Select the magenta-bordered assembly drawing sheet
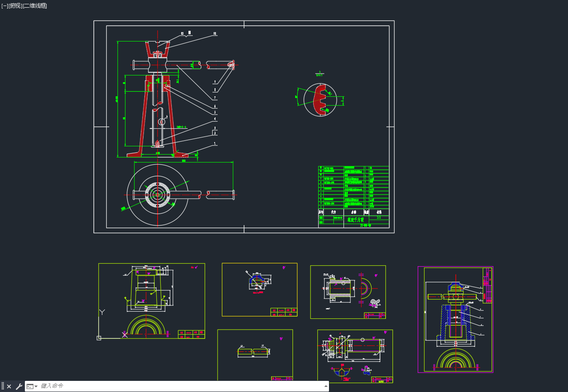This screenshot has height=392, width=568. 455,320
